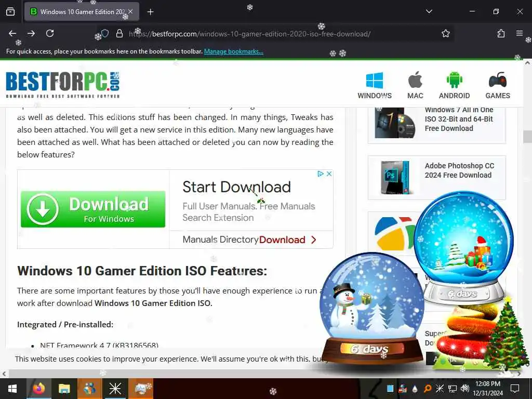Click the Adobe Photoshop CC box thumbnail
Viewport: 532px width, 399px height.
[395, 178]
